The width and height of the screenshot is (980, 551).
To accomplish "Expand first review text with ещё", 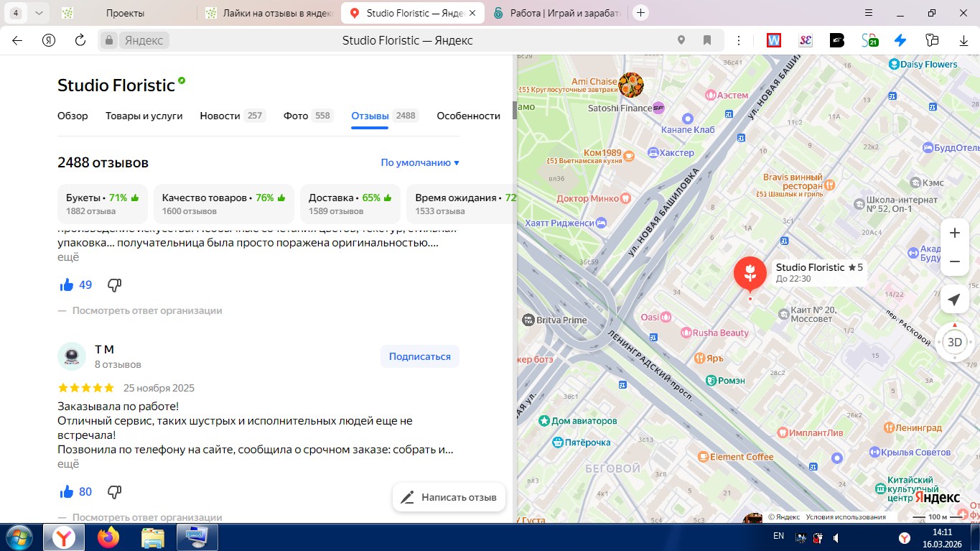I will [68, 257].
